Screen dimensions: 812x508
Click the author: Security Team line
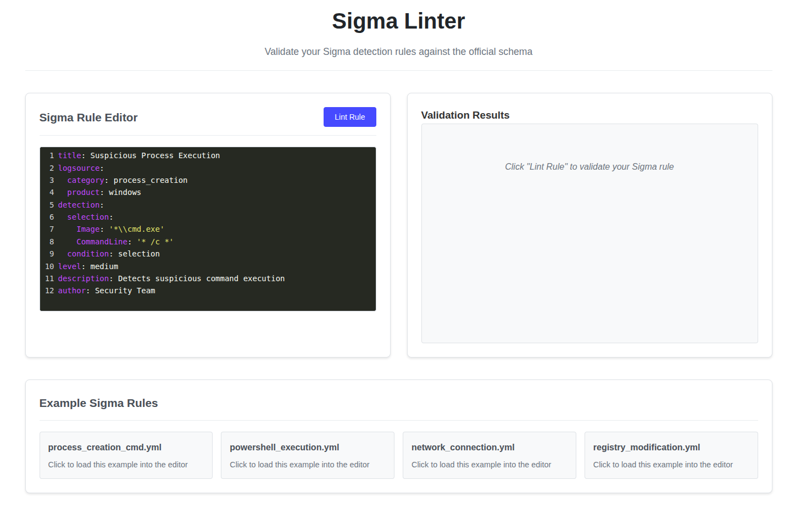point(107,291)
